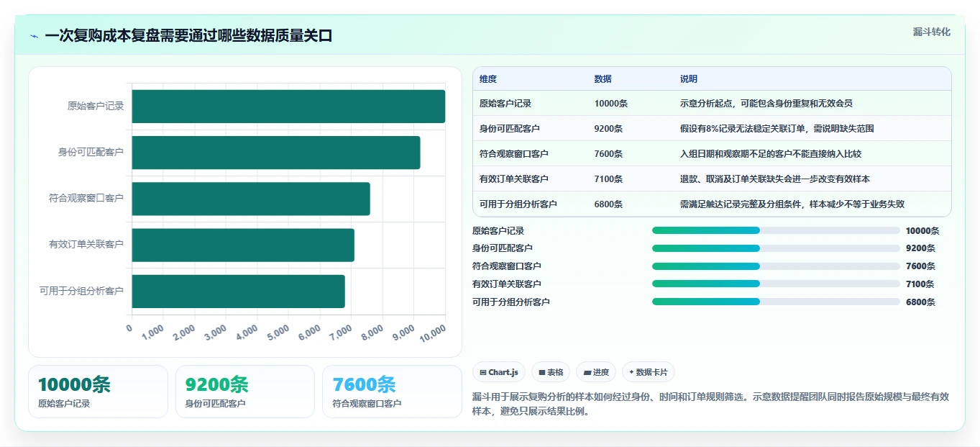The height and width of the screenshot is (447, 980).
Task: Click table cell 9200条
Action: click(609, 129)
